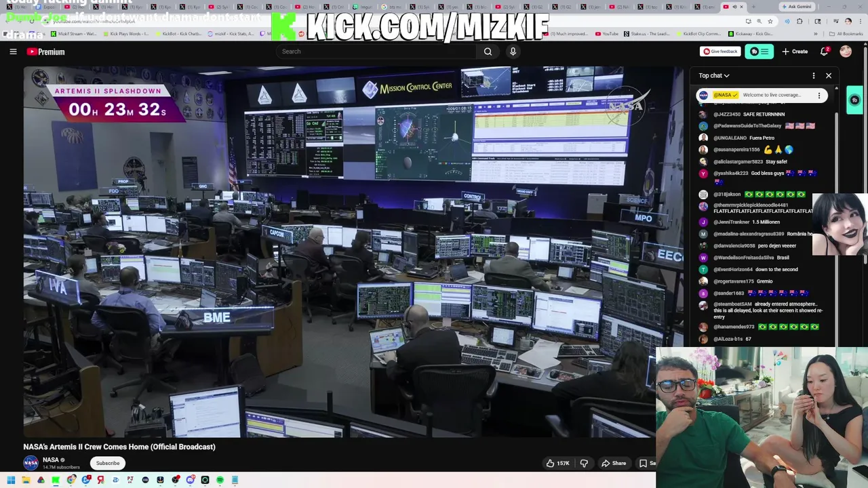
Task: Close the live chat panel
Action: pos(828,75)
